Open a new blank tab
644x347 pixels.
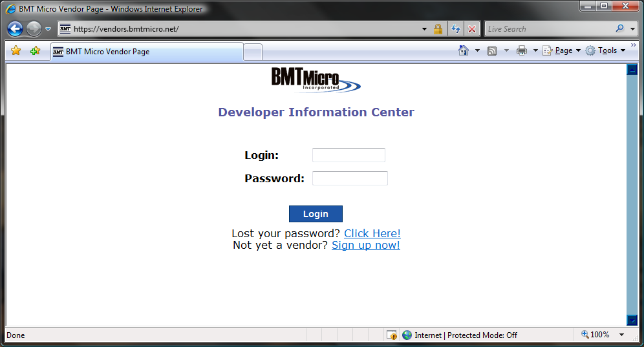pos(253,52)
